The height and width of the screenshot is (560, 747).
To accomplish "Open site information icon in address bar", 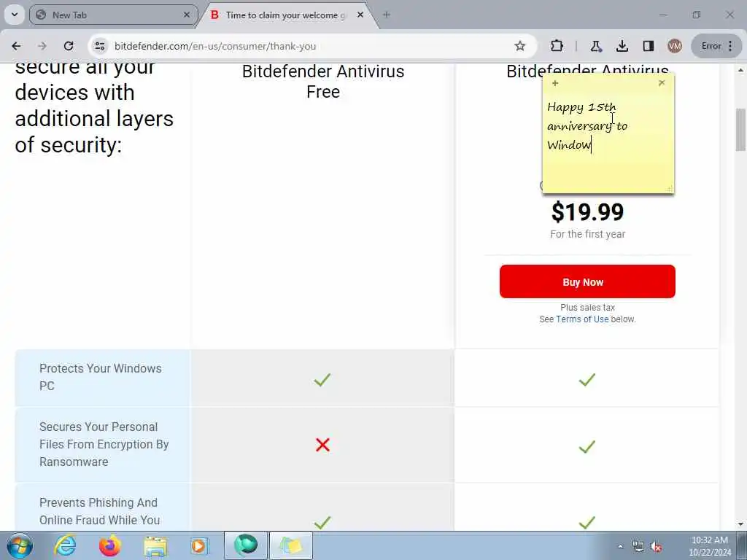I will tap(99, 46).
